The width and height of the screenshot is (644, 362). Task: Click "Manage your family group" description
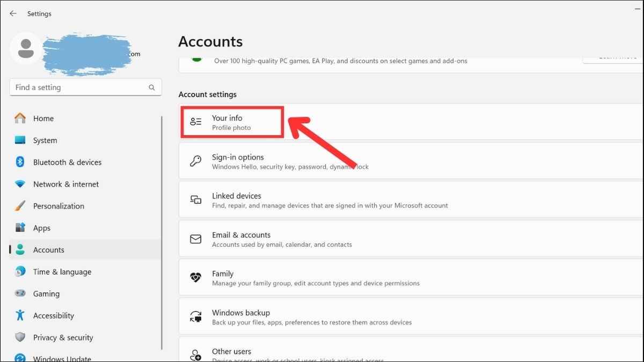316,283
